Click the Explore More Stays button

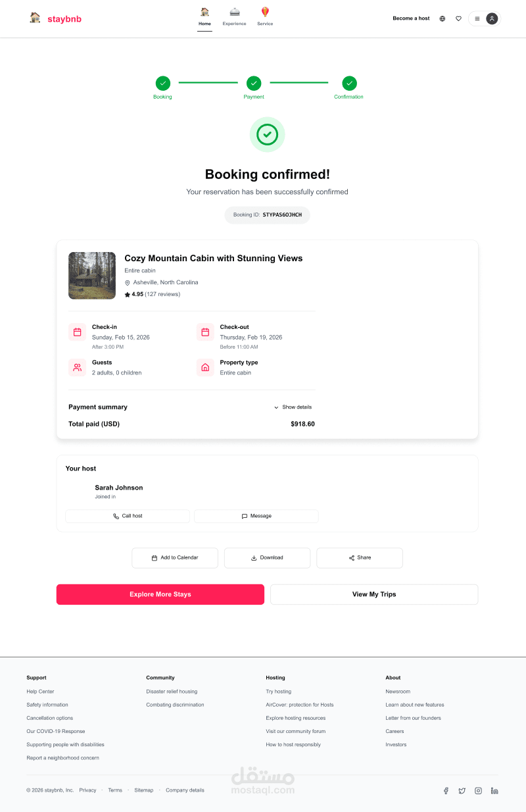pyautogui.click(x=160, y=594)
